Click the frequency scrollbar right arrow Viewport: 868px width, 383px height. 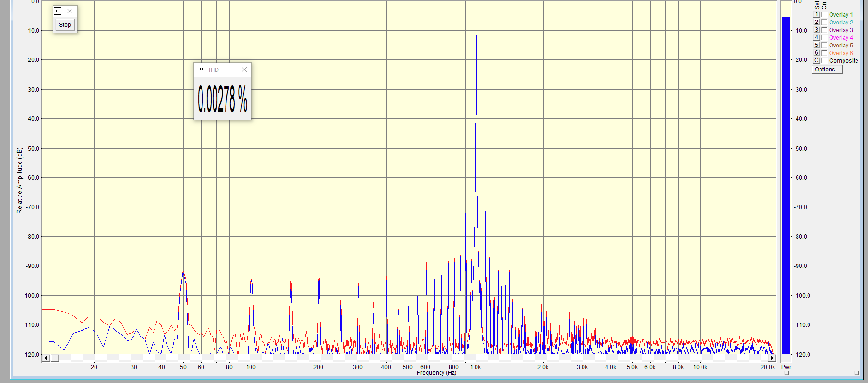(x=772, y=358)
